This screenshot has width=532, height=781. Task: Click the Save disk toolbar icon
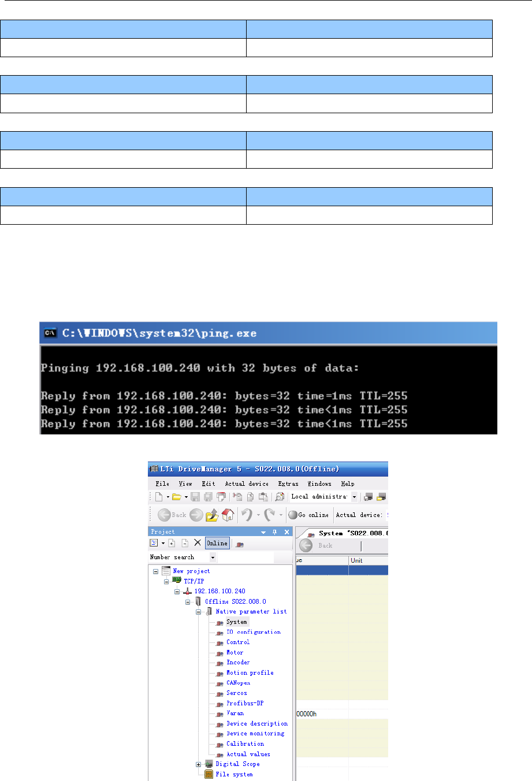[x=195, y=497]
